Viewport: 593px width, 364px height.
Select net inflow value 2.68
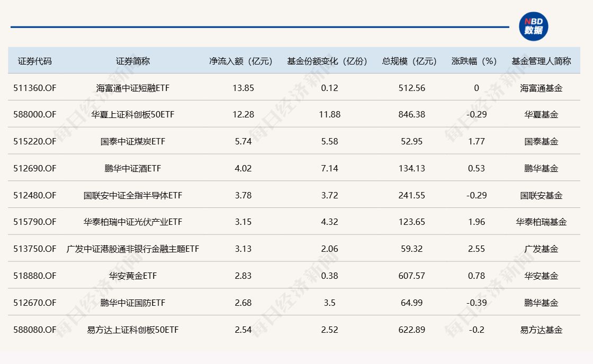tap(243, 303)
